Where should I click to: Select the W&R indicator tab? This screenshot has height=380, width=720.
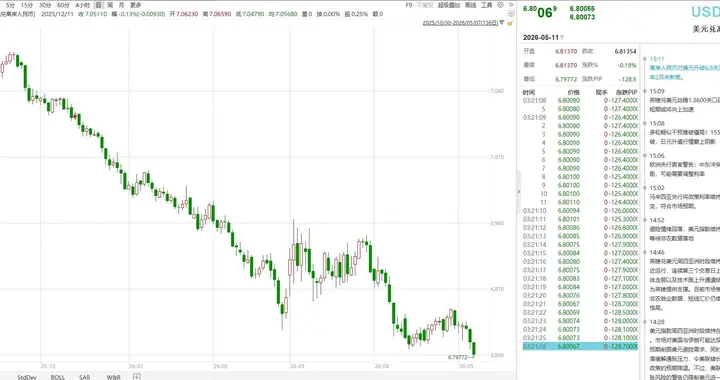(x=113, y=377)
